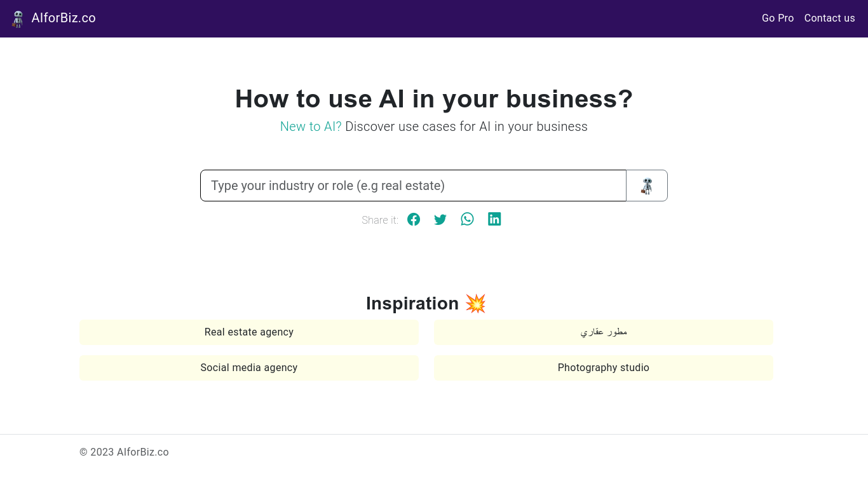Click the robot logo in the navbar

click(x=17, y=18)
